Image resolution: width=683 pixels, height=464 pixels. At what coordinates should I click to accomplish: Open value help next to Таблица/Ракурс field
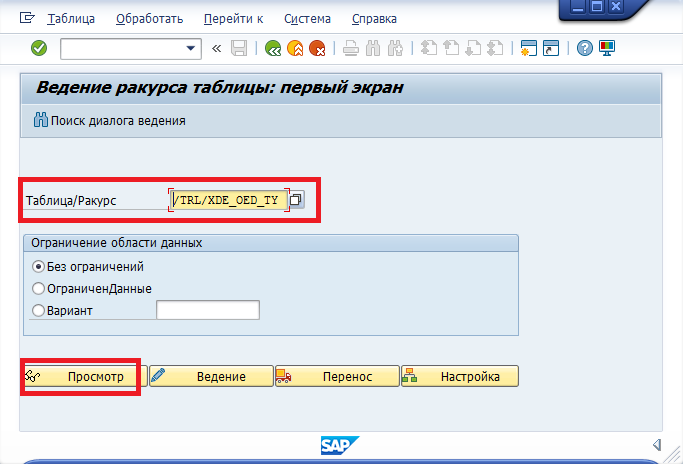(x=297, y=200)
